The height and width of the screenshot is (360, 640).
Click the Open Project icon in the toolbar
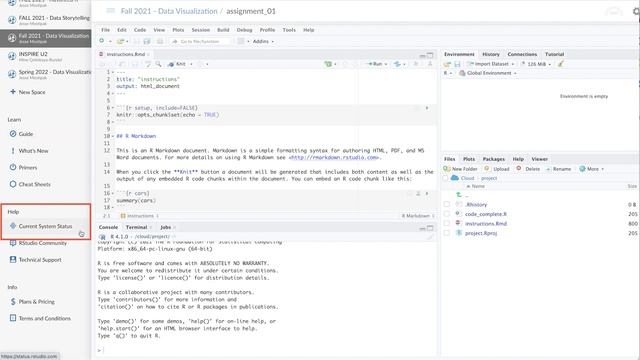tap(120, 41)
